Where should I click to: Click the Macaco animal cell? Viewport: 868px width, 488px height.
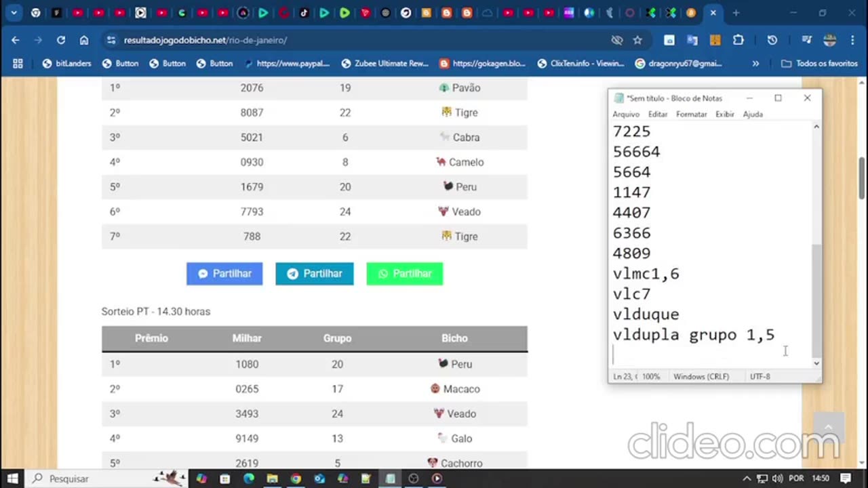454,389
